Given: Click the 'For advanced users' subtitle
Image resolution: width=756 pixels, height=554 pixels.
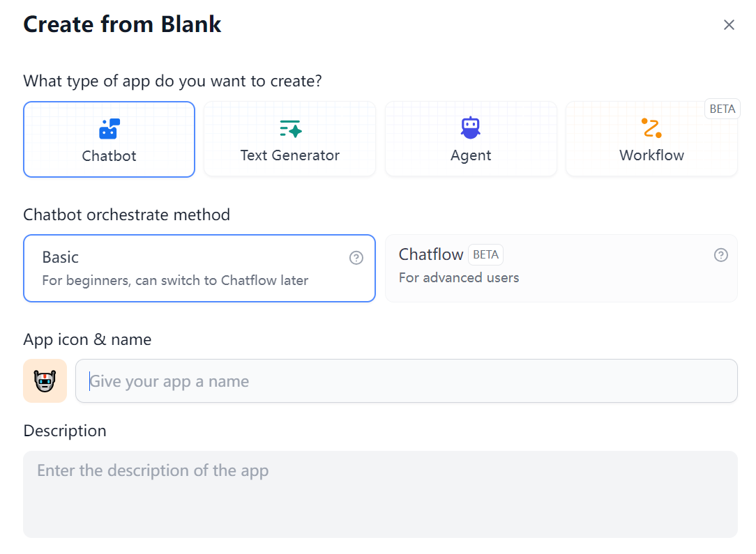Looking at the screenshot, I should [459, 277].
